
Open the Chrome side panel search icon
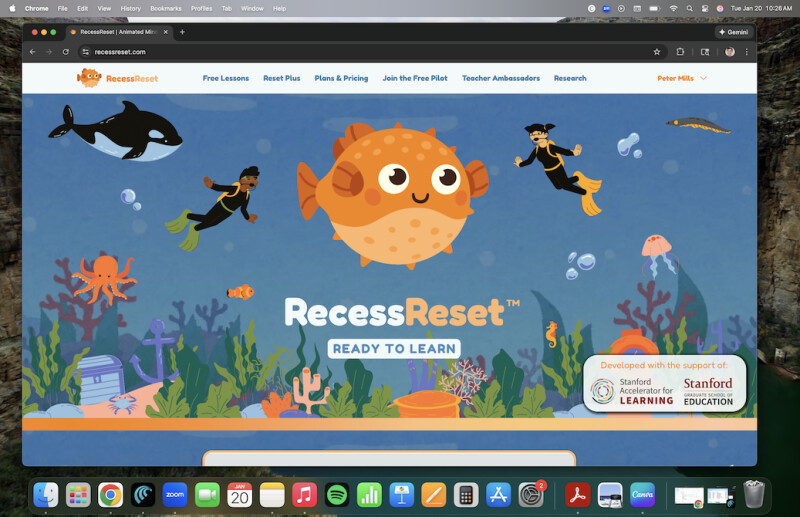(x=705, y=52)
